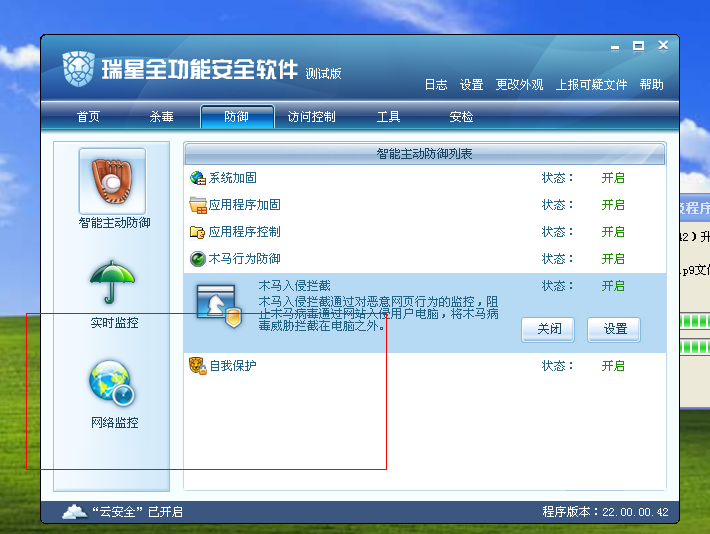Open the 实时监控 green umbrella icon
The width and height of the screenshot is (710, 534).
112,282
